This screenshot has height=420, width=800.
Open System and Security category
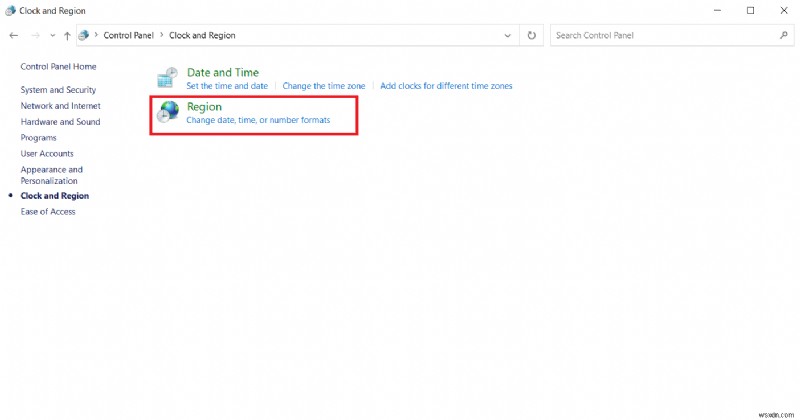tap(58, 90)
